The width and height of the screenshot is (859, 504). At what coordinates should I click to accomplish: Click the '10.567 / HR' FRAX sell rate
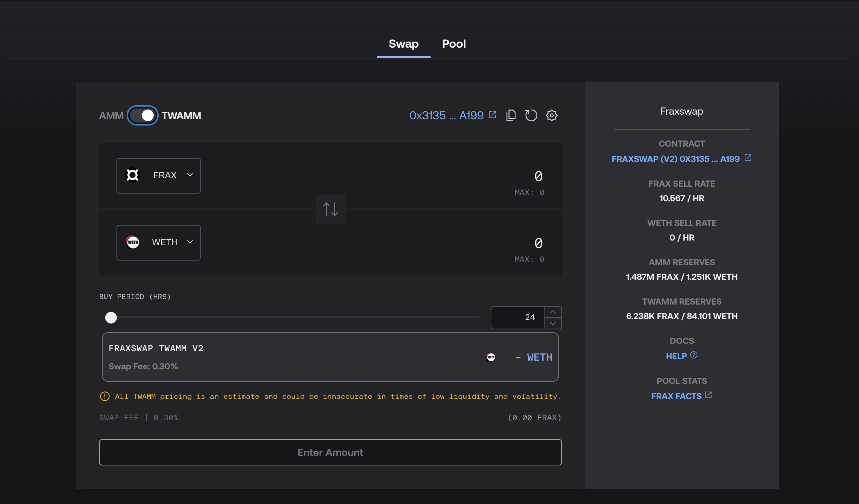pos(682,198)
